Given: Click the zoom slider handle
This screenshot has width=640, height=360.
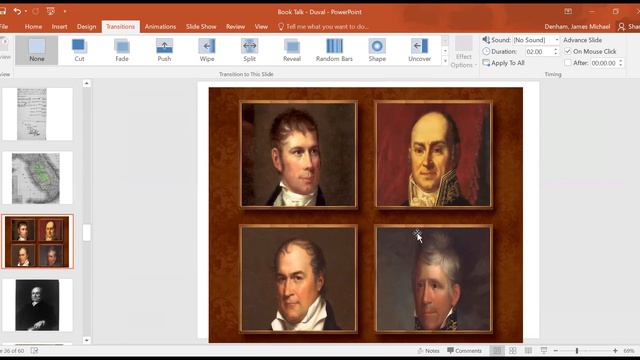Looking at the screenshot, I should [577, 351].
